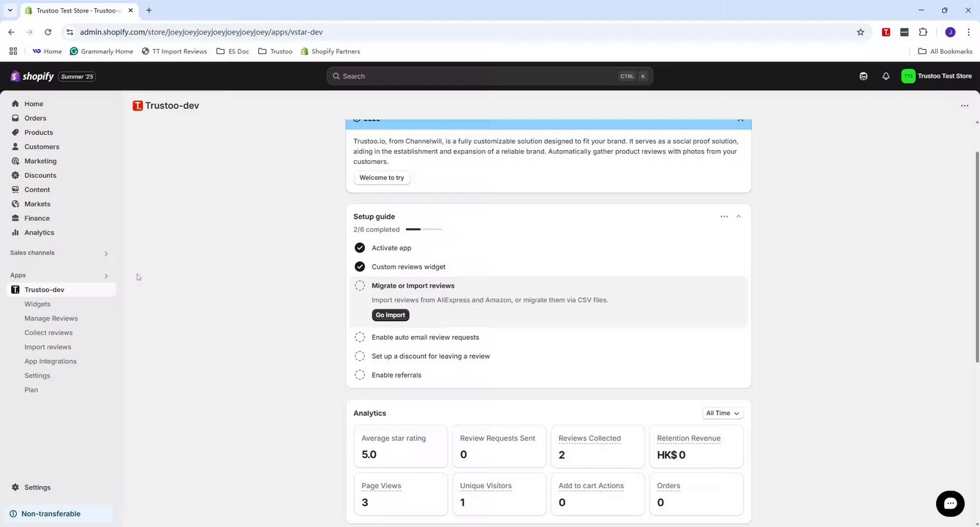The image size is (980, 527).
Task: Open the ES Doc bookmarks folder
Action: [233, 51]
